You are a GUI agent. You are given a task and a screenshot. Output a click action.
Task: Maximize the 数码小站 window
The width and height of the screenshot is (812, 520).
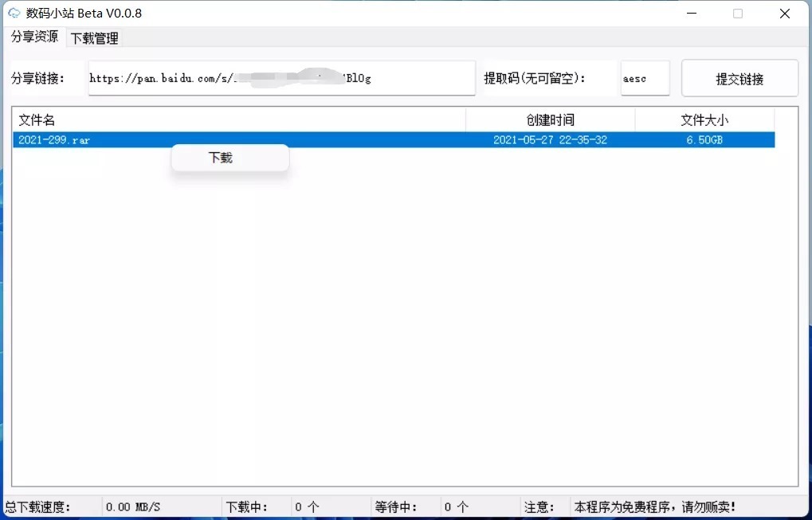click(738, 14)
